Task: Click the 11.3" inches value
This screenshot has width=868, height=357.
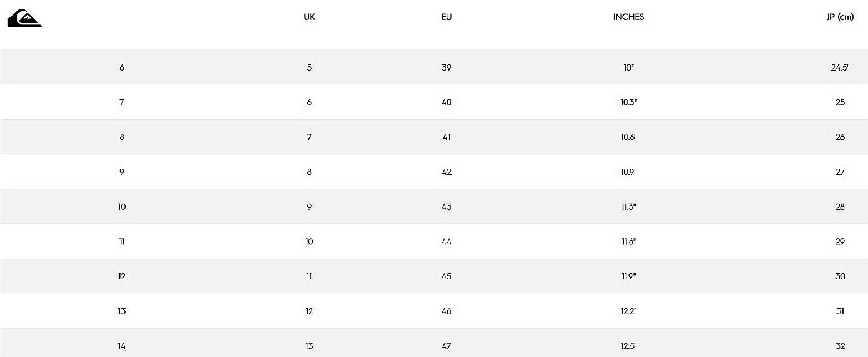Action: click(628, 207)
